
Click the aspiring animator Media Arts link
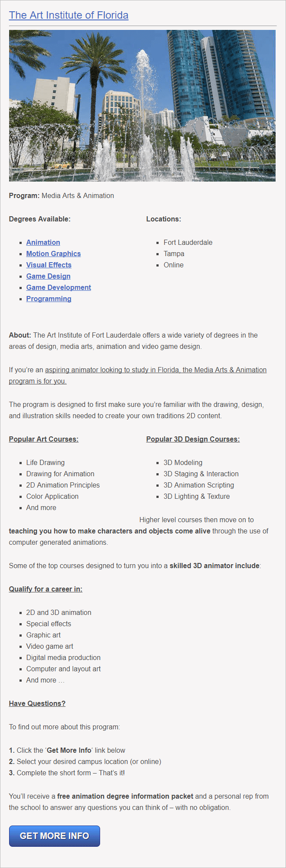point(156,370)
